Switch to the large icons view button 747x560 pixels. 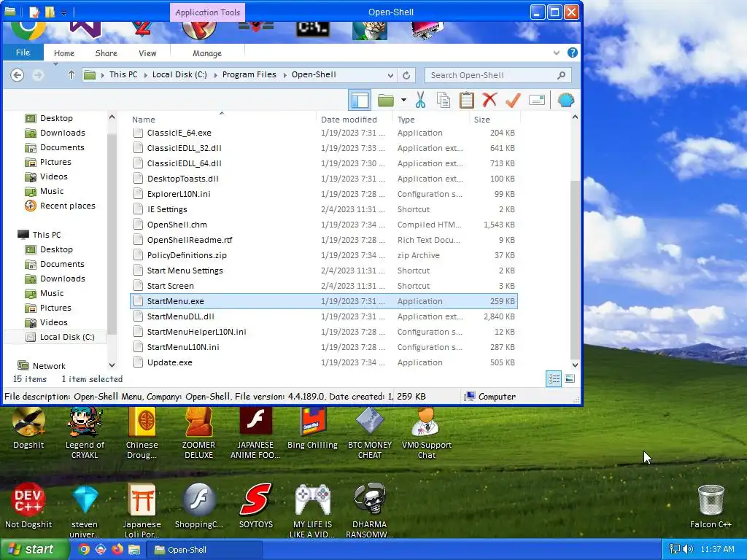(x=570, y=379)
